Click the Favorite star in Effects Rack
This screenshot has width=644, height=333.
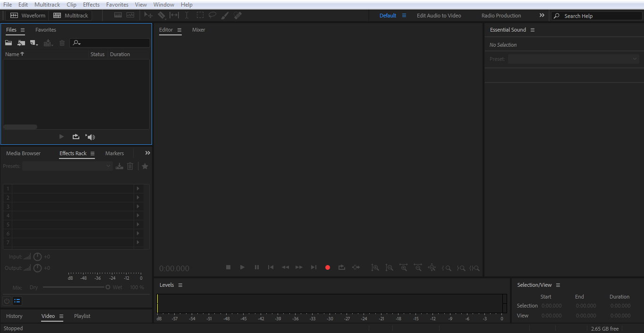145,166
